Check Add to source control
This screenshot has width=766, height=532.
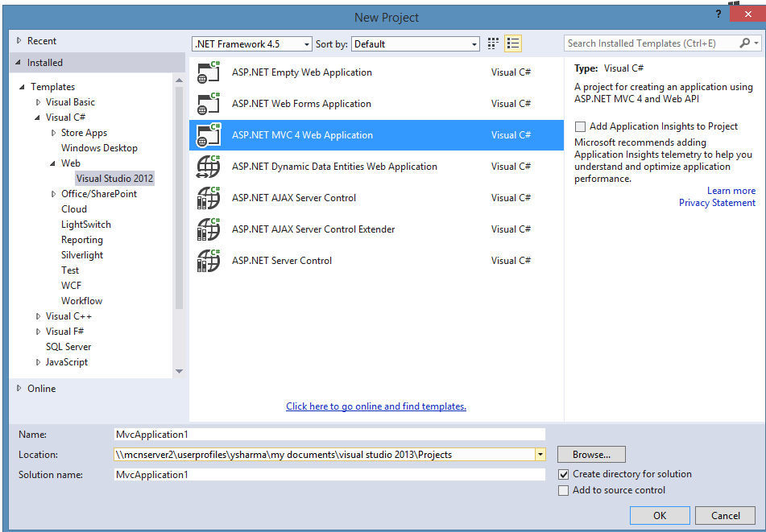pyautogui.click(x=563, y=490)
